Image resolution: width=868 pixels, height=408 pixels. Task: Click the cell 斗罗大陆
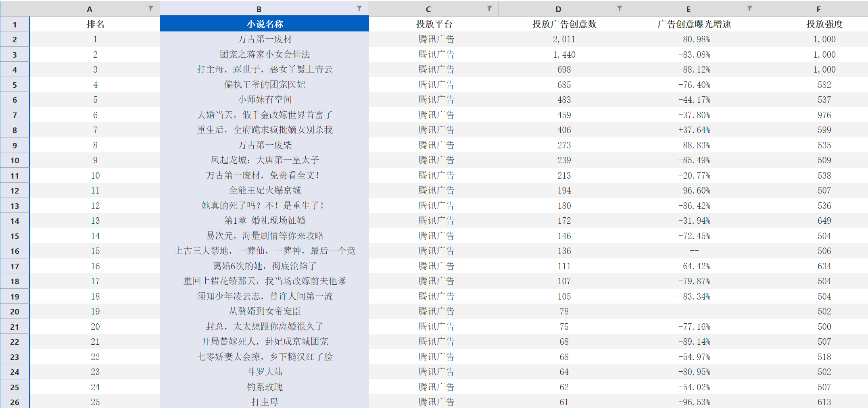coord(265,372)
